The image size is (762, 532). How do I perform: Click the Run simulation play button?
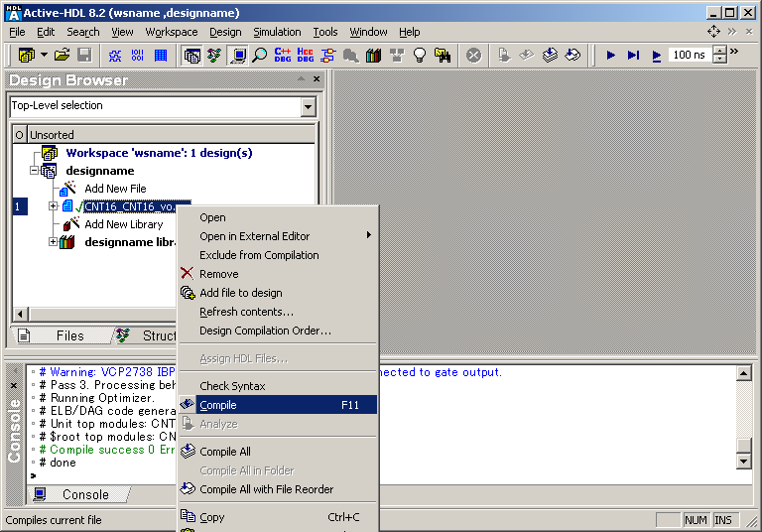click(x=611, y=56)
